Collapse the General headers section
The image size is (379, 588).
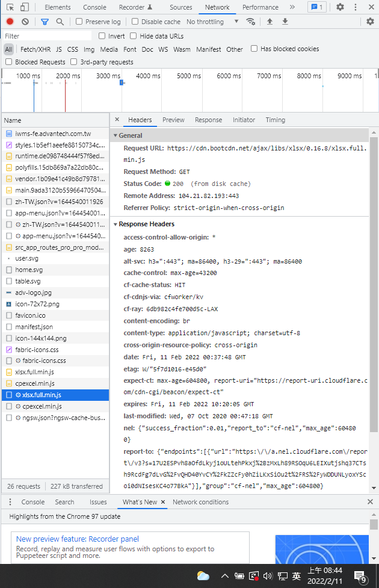(115, 135)
